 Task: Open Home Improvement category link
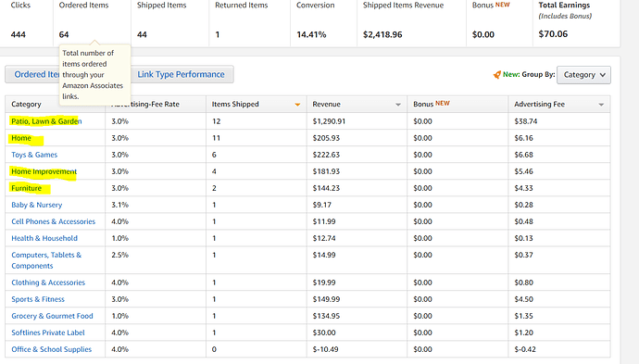44,171
